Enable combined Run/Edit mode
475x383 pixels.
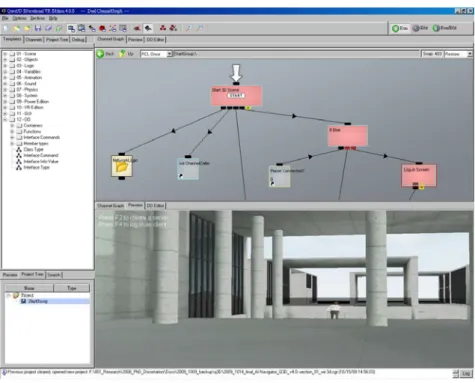[x=445, y=28]
